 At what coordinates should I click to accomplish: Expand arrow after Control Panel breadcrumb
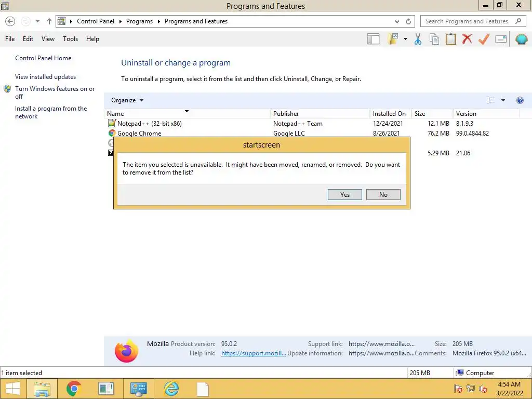pyautogui.click(x=121, y=21)
